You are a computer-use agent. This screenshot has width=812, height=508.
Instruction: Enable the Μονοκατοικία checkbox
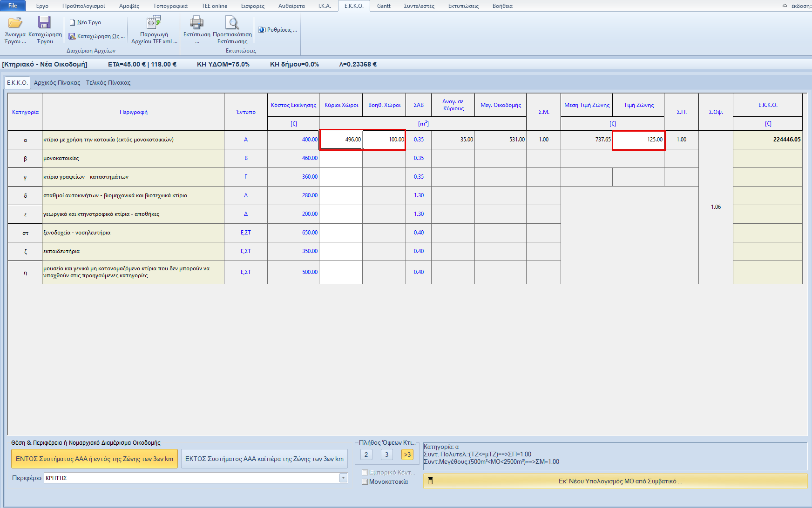pos(365,482)
